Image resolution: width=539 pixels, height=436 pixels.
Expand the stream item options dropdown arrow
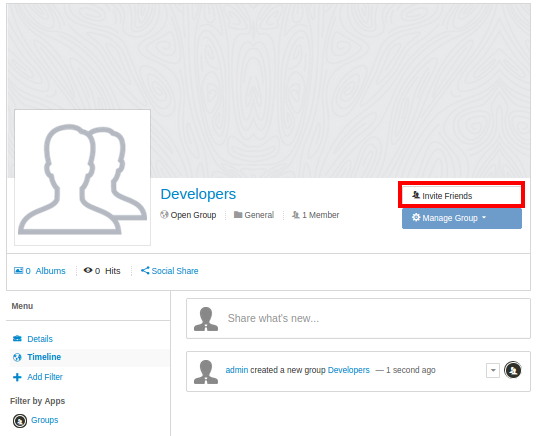493,370
